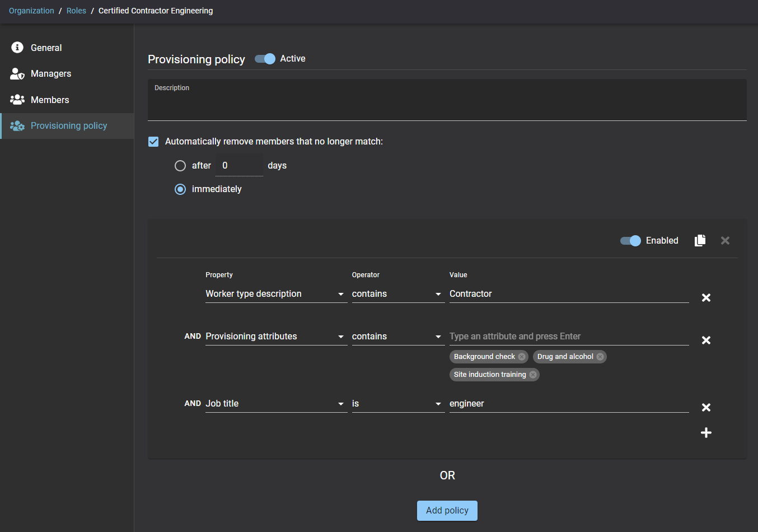Remove the Provisioning attributes condition row
The height and width of the screenshot is (532, 758).
pyautogui.click(x=706, y=340)
